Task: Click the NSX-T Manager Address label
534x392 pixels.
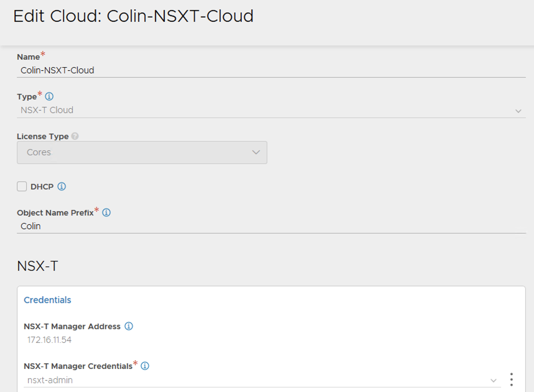Action: click(72, 326)
